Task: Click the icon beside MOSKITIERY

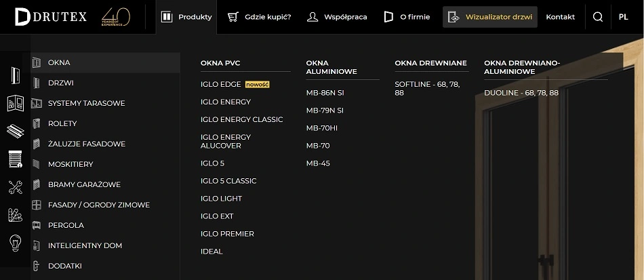Action: 37,164
